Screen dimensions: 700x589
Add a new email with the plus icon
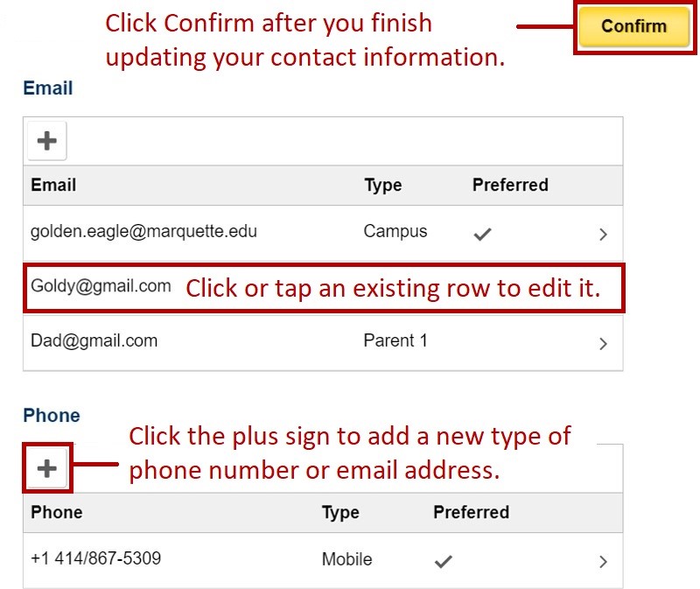(47, 141)
